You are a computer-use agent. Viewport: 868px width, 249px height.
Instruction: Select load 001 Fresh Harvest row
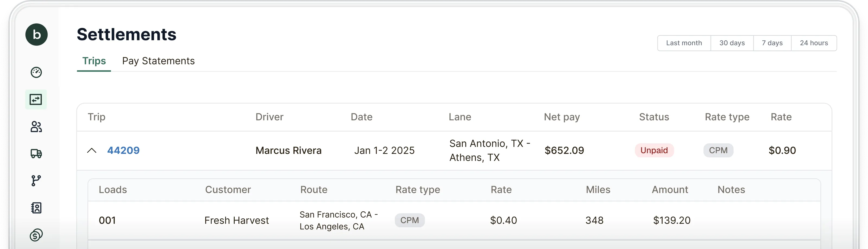[237, 220]
